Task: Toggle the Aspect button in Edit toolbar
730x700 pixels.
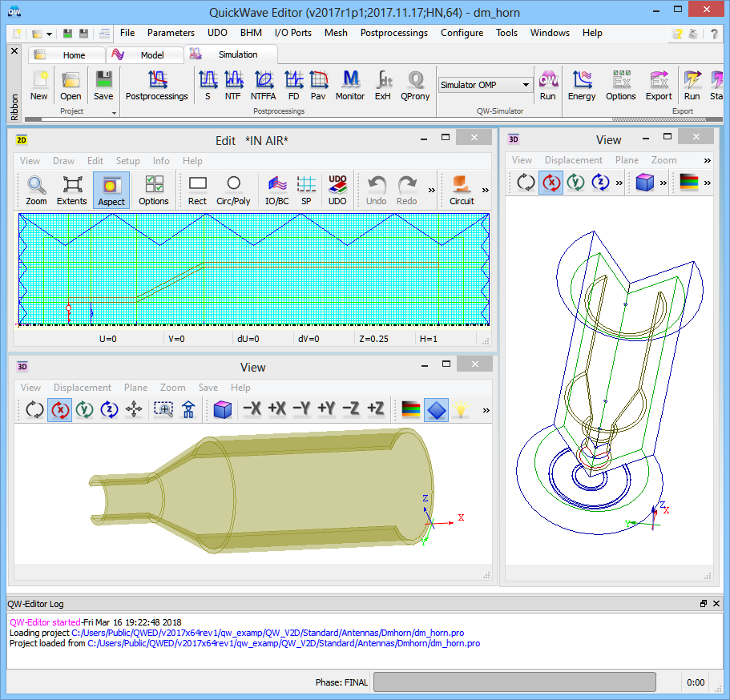Action: [111, 191]
